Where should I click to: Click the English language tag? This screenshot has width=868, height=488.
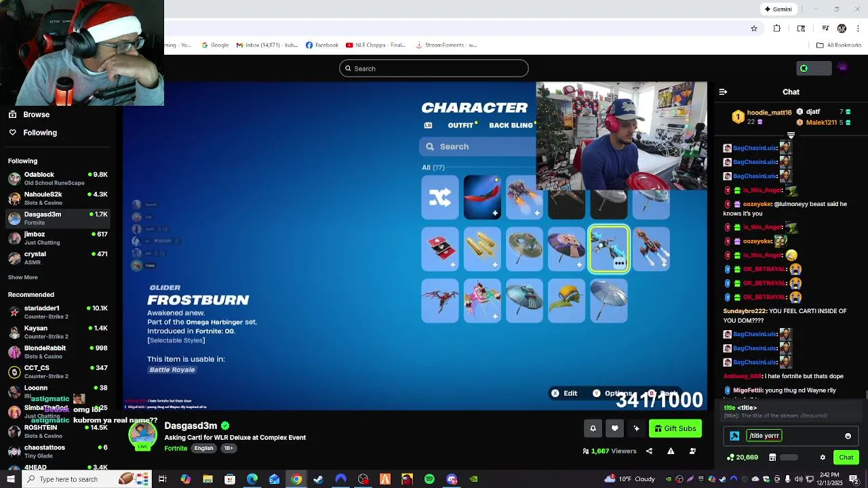(203, 448)
